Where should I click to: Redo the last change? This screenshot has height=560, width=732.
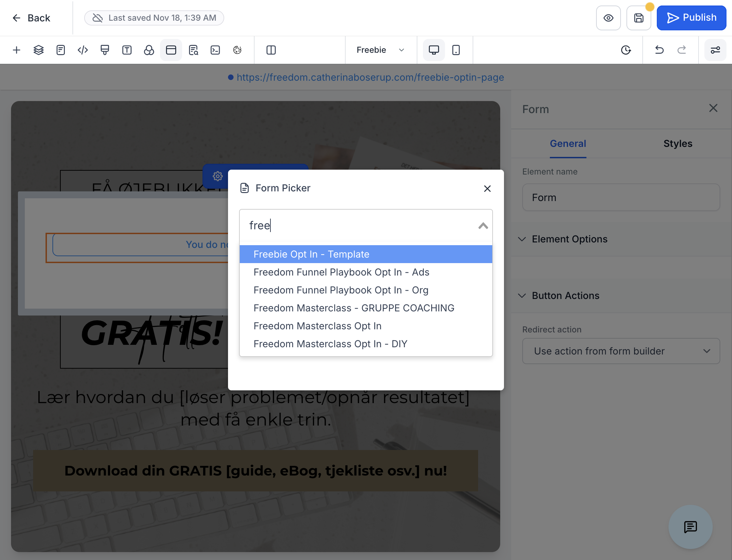coord(682,50)
